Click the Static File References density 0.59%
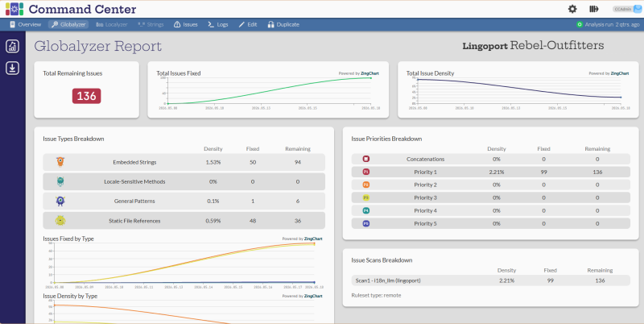 click(x=213, y=221)
